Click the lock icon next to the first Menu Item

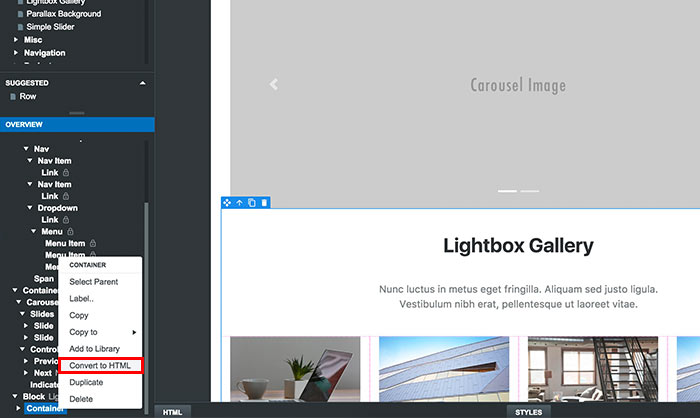(x=92, y=243)
